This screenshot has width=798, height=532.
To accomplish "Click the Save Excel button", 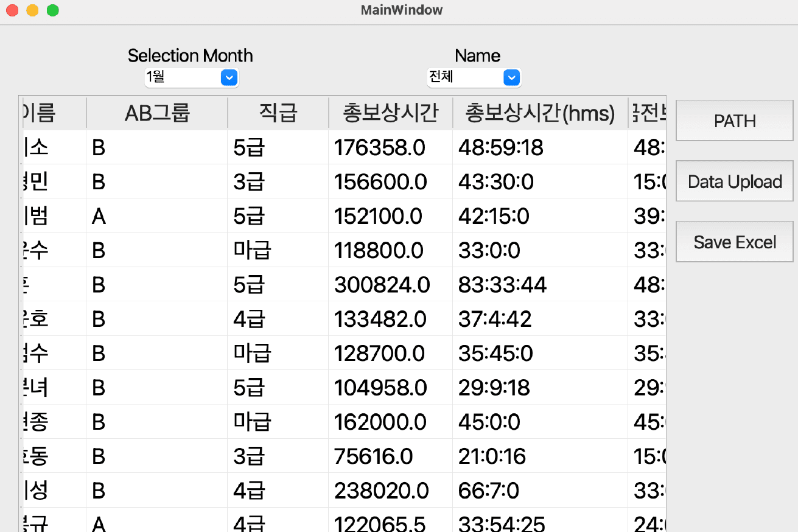I will click(735, 242).
